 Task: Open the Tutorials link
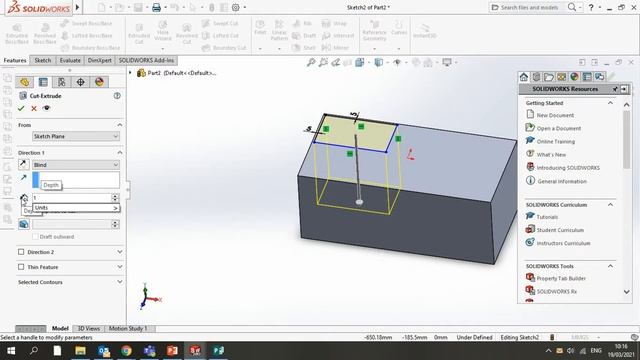coord(547,217)
